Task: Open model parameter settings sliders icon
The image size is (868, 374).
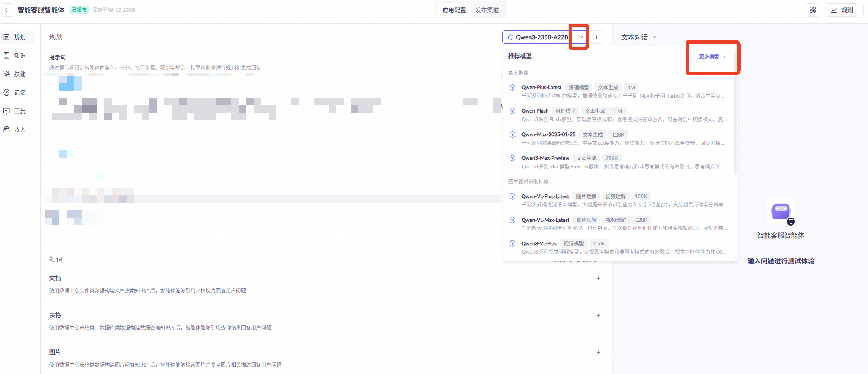Action: point(597,37)
